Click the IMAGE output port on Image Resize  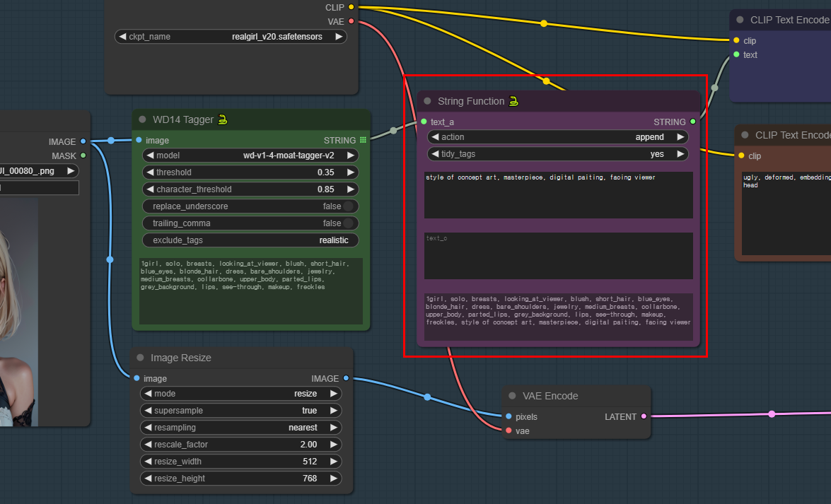tap(346, 378)
